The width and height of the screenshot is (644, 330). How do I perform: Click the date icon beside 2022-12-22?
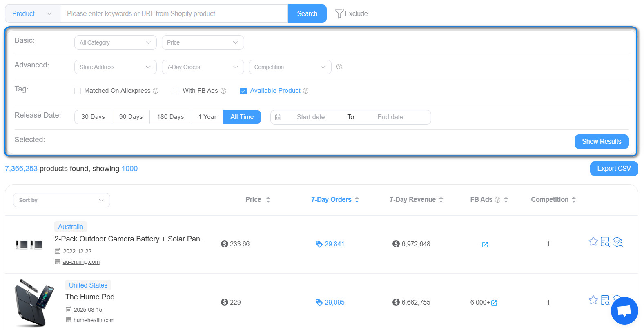pyautogui.click(x=58, y=251)
